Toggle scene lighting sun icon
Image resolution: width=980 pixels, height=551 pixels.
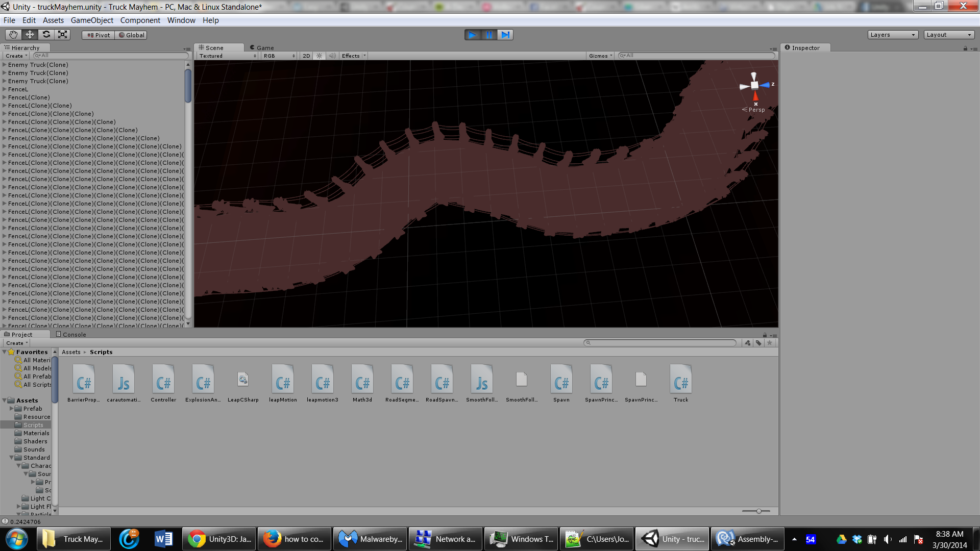[319, 56]
